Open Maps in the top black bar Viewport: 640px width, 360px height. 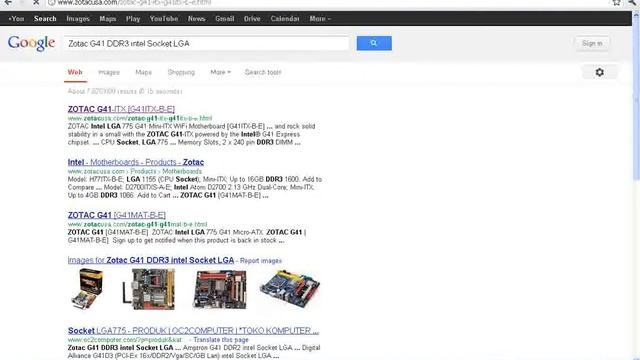click(x=108, y=19)
